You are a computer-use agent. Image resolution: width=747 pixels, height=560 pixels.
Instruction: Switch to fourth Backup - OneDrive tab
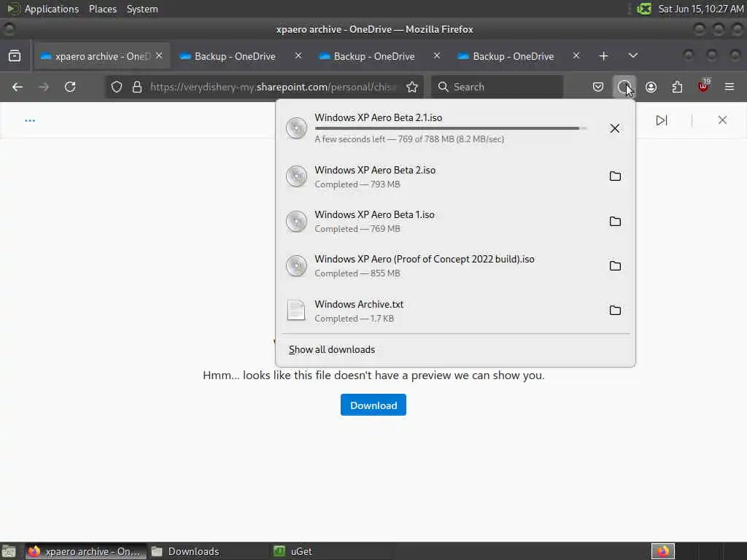point(519,56)
